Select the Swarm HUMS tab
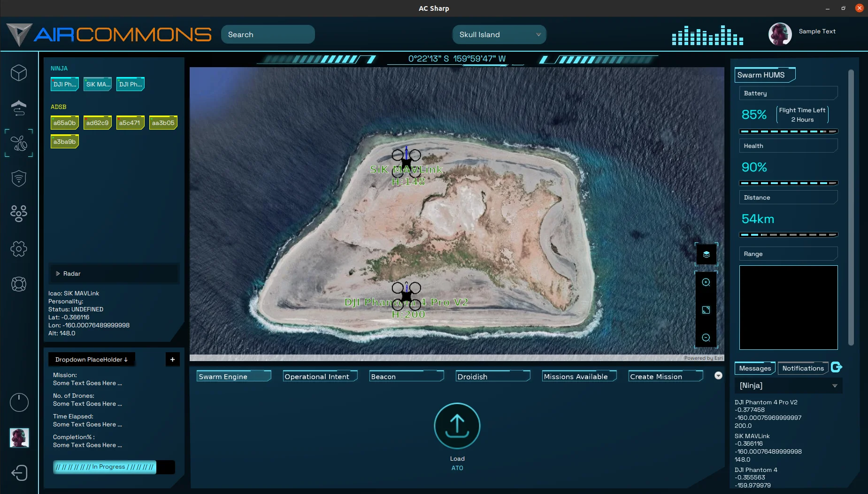 tap(765, 75)
